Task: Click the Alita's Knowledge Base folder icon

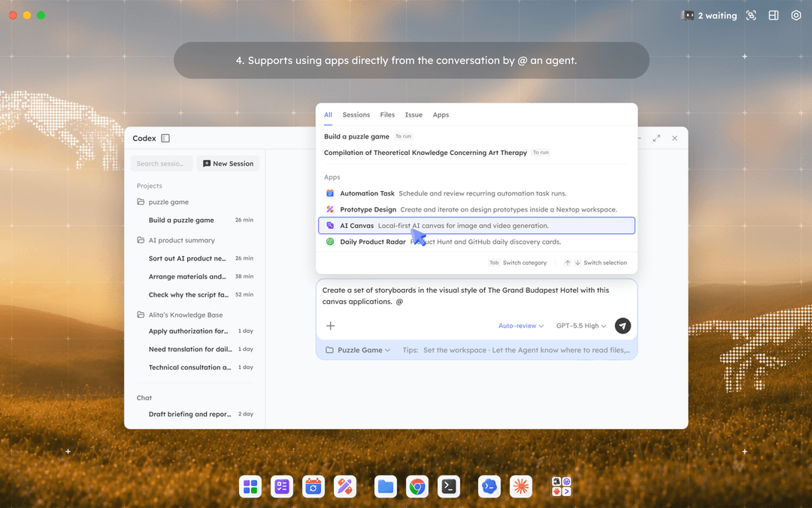Action: (141, 315)
